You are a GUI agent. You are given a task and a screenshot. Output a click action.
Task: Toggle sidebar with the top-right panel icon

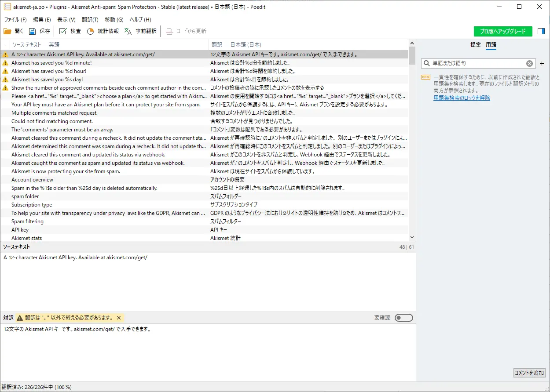click(x=541, y=31)
